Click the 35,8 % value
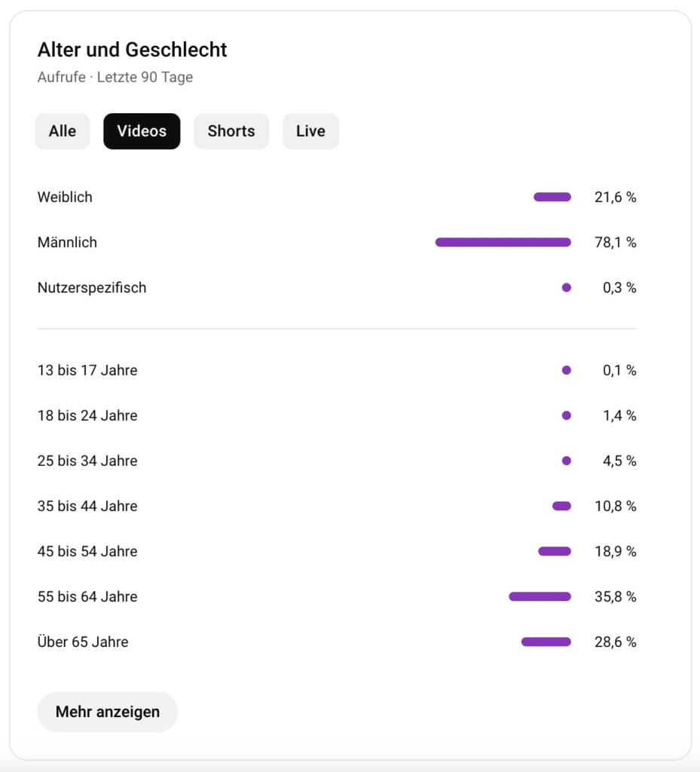 pos(616,597)
